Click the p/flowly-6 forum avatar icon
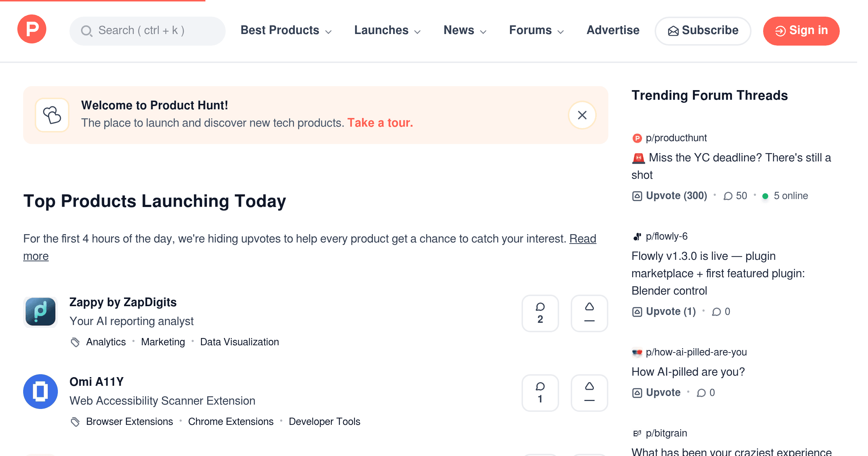This screenshot has height=456, width=868. [x=637, y=237]
